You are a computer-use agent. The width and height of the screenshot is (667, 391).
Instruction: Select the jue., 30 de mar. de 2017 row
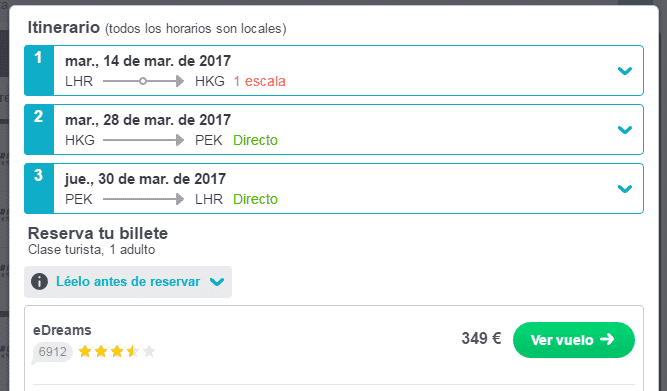coord(334,188)
